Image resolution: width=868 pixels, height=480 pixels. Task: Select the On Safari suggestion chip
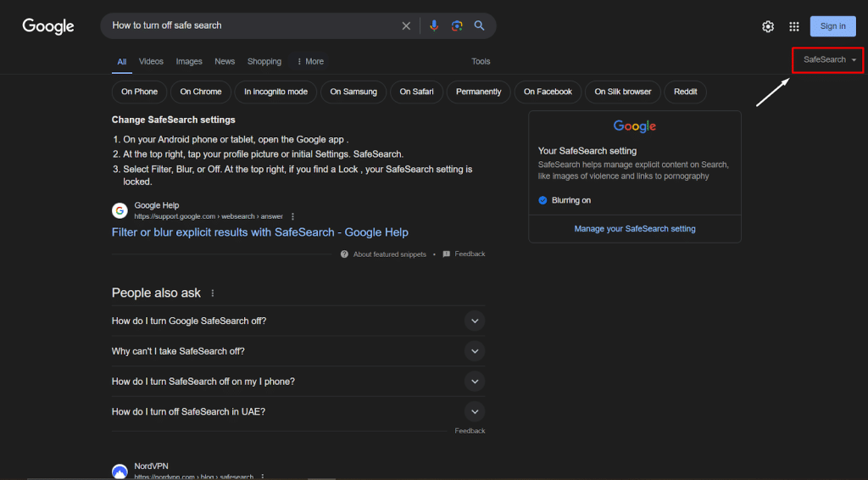[416, 92]
